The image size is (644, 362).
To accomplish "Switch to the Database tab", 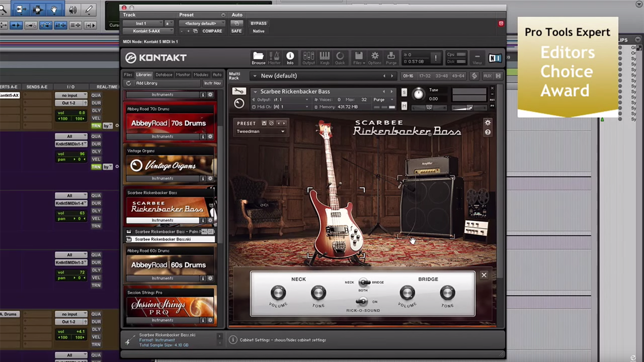I will tap(164, 74).
